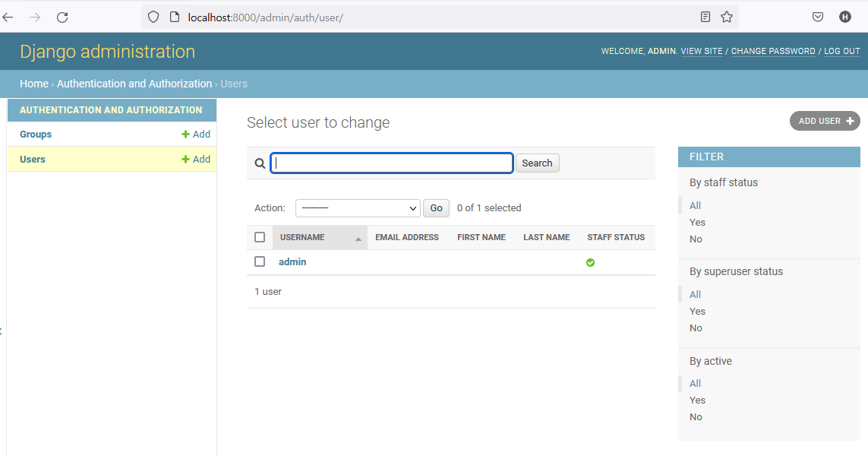Sort by Last Name column header
Screen dimensions: 868x456
pos(546,237)
